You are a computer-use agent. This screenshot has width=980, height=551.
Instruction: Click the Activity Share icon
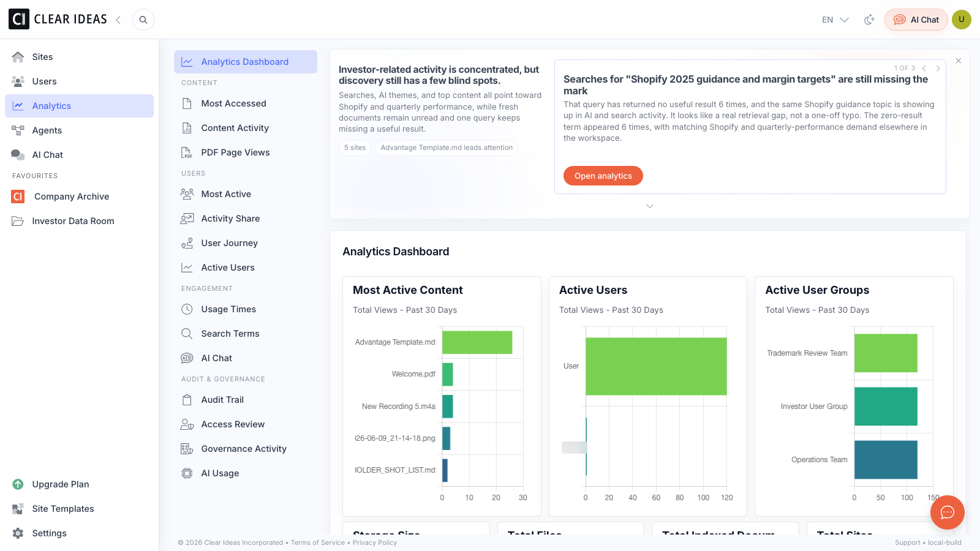click(x=187, y=219)
